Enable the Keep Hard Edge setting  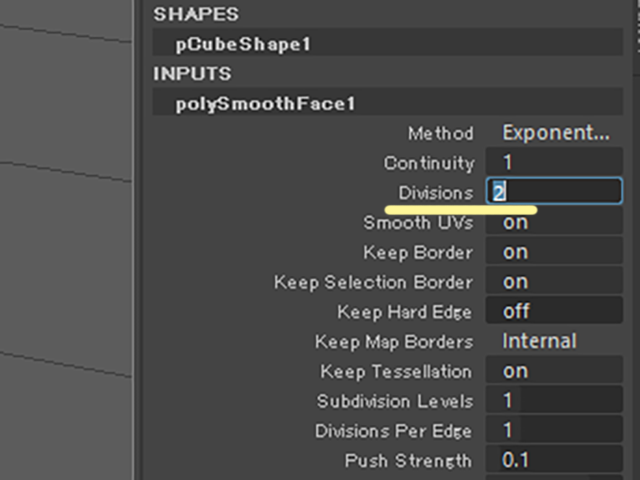click(554, 311)
